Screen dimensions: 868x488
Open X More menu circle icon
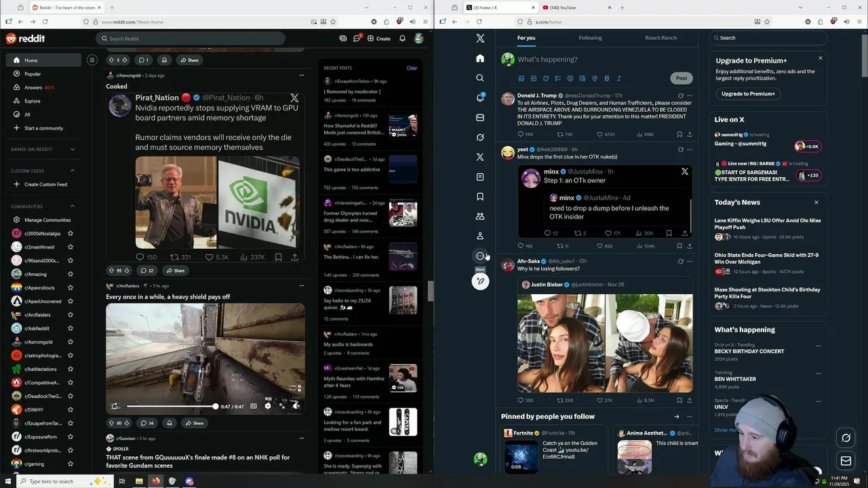click(x=480, y=256)
